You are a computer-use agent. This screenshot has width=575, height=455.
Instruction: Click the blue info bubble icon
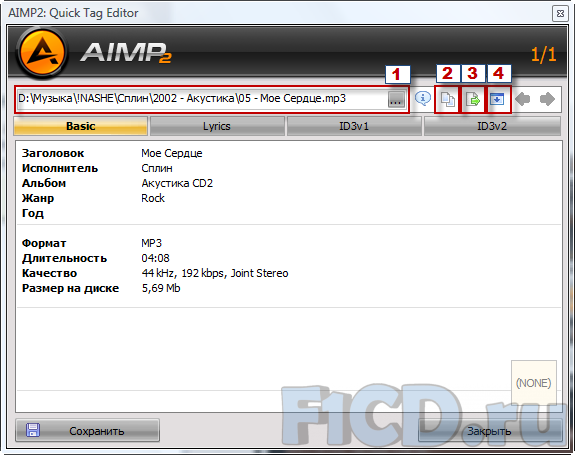(423, 99)
